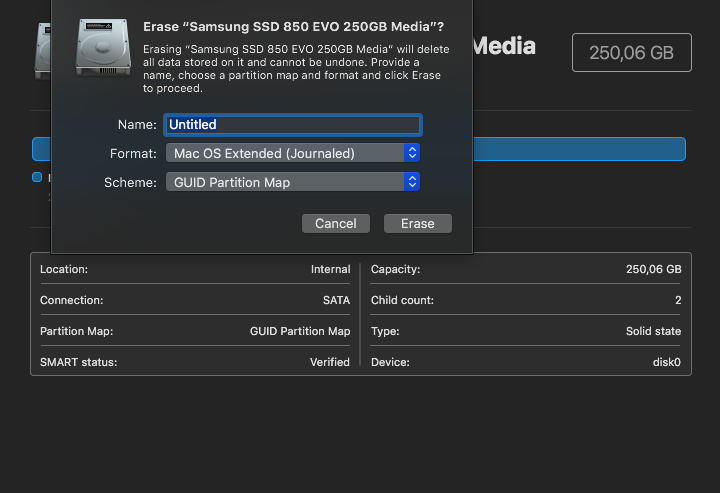
Task: Click the 250,06 GB capacity box
Action: pos(631,53)
